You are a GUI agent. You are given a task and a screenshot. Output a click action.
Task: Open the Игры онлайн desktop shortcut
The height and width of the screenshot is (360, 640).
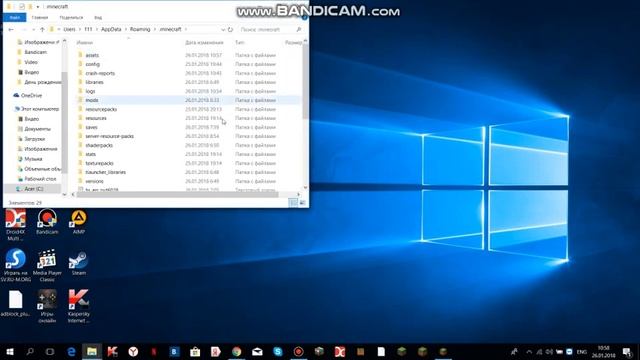click(47, 307)
